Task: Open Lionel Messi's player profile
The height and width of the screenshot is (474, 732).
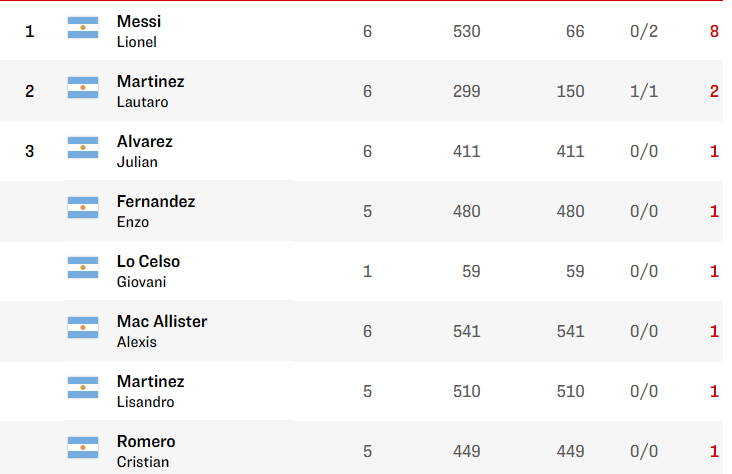Action: click(139, 31)
